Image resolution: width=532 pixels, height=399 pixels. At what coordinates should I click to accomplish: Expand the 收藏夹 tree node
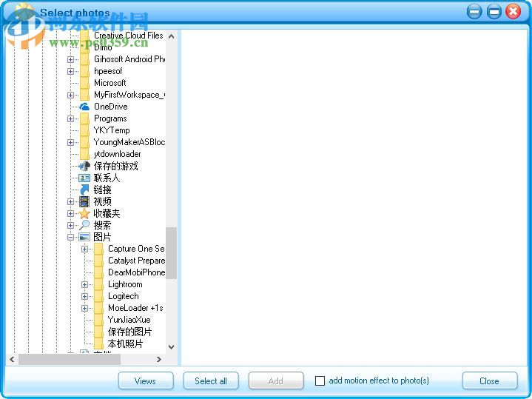pos(70,214)
